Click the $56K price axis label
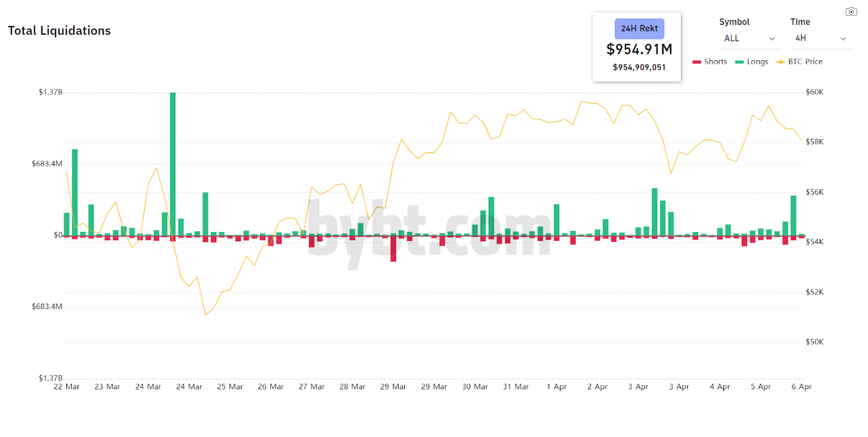868x437 pixels. (815, 192)
